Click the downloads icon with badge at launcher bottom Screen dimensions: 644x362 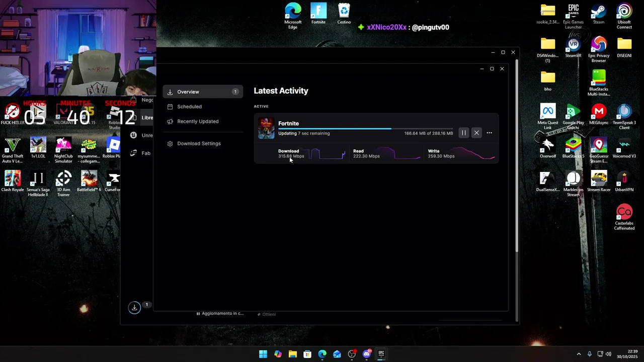134,307
